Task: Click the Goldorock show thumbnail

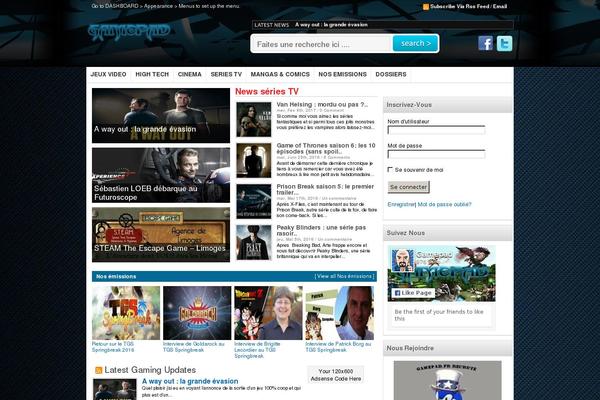Action: pyautogui.click(x=197, y=313)
